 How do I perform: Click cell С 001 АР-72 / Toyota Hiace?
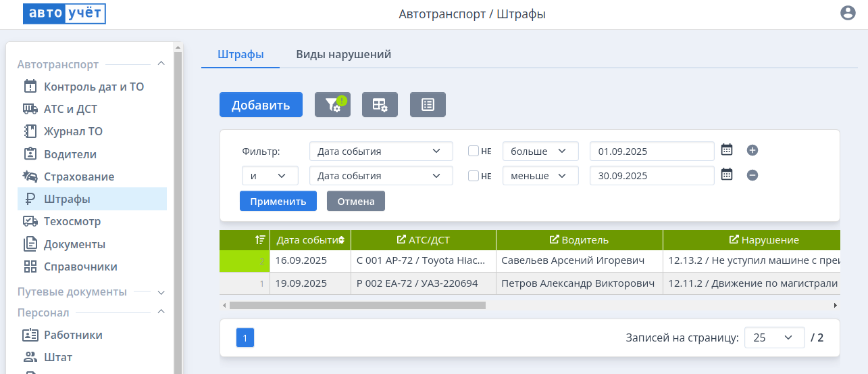424,260
